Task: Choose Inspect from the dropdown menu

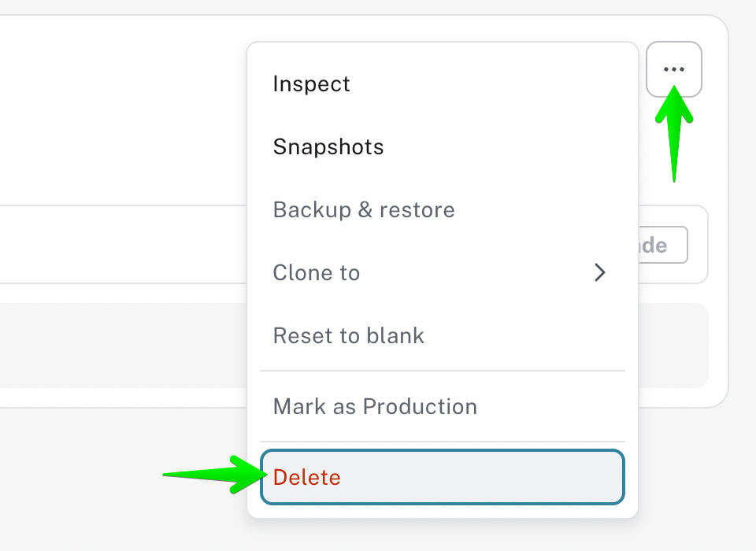Action: tap(312, 84)
